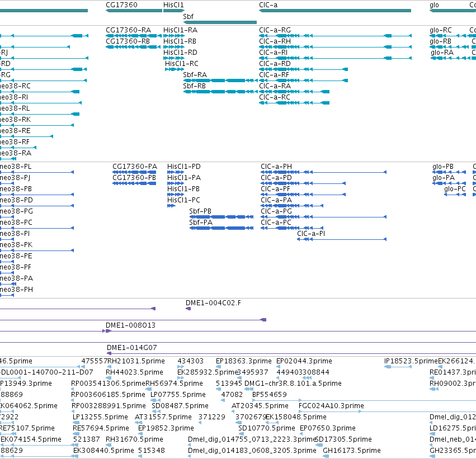This screenshot has height=459, width=476.
Task: Select protein HisCl1-PD
Action: tap(176, 172)
